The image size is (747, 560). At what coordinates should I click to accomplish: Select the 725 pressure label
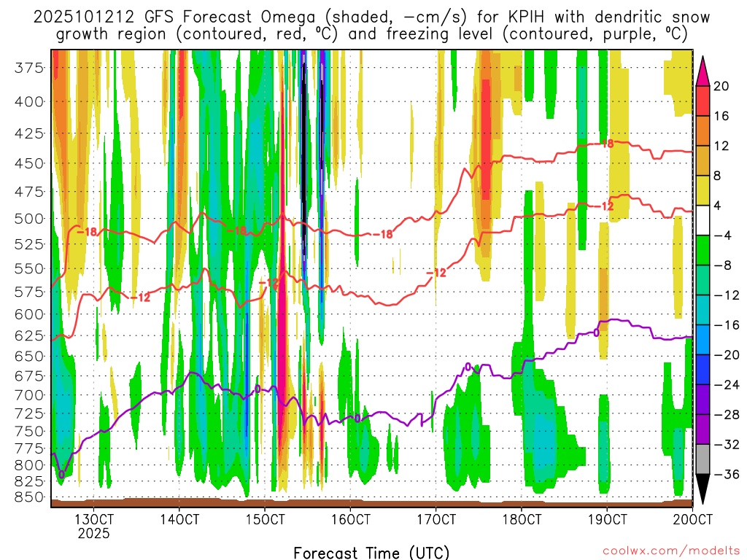pyautogui.click(x=28, y=414)
